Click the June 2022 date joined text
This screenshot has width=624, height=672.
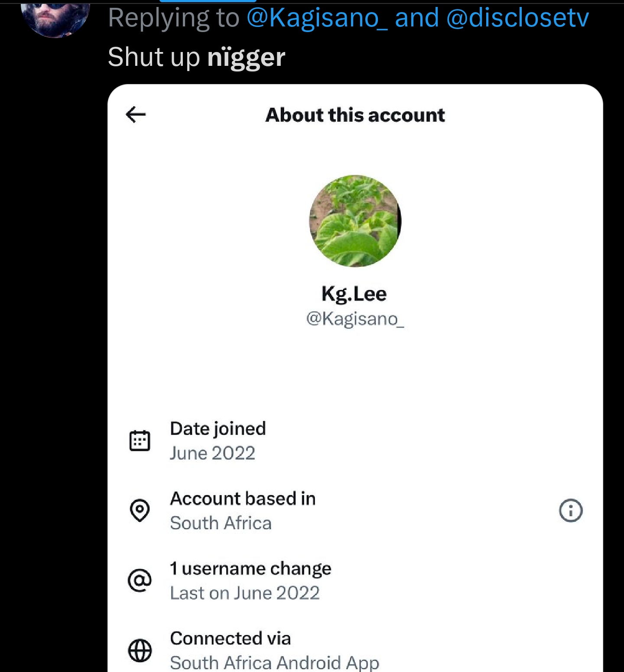[x=213, y=453]
